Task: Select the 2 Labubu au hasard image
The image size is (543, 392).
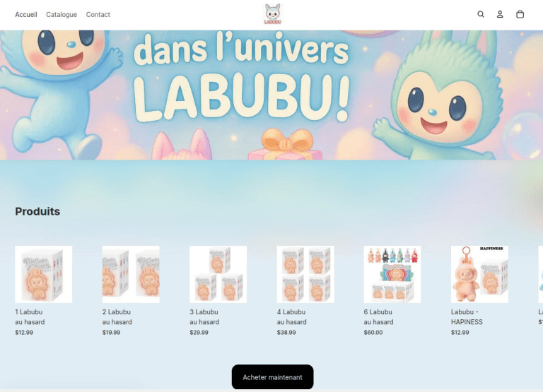Action: click(x=131, y=274)
